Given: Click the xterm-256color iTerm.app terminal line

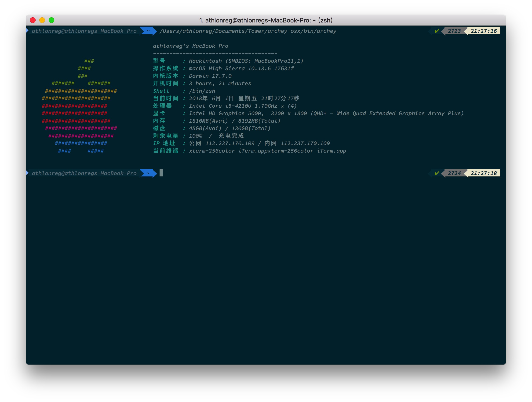Looking at the screenshot, I should pos(267,151).
